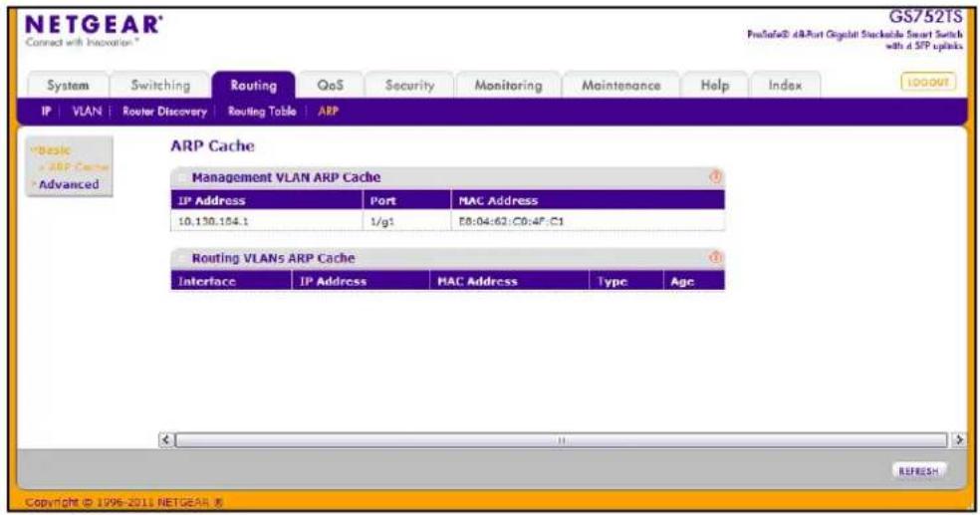Screen dimensions: 980x515
Task: Open the VLAN submenu under Routing
Action: point(87,112)
